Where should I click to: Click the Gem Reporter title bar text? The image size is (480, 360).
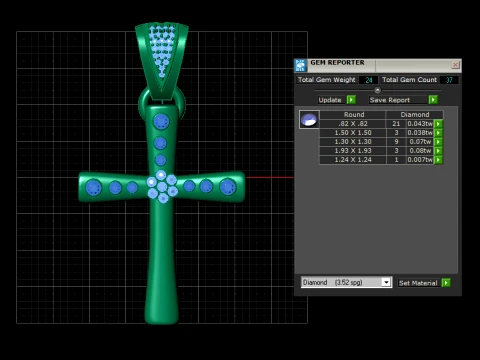tap(337, 63)
